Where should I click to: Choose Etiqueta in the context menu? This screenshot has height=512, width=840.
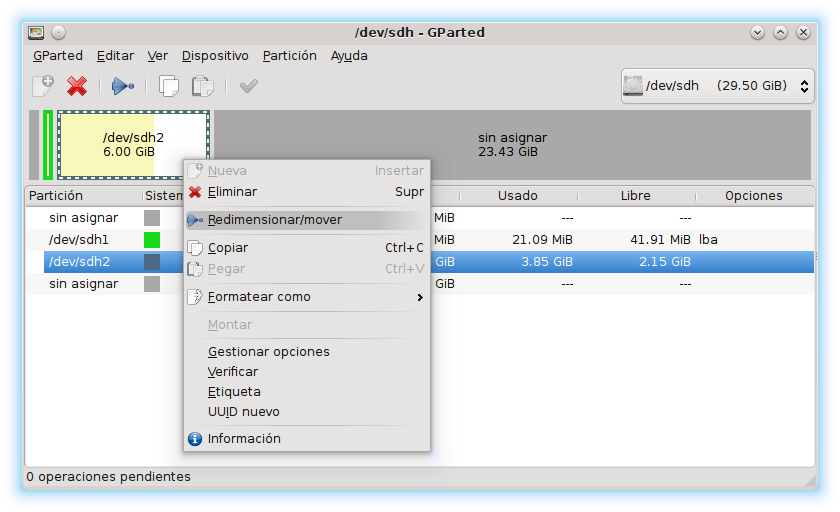306,391
